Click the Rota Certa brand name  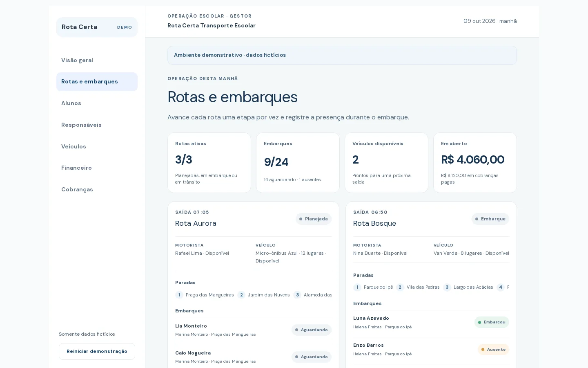80,27
